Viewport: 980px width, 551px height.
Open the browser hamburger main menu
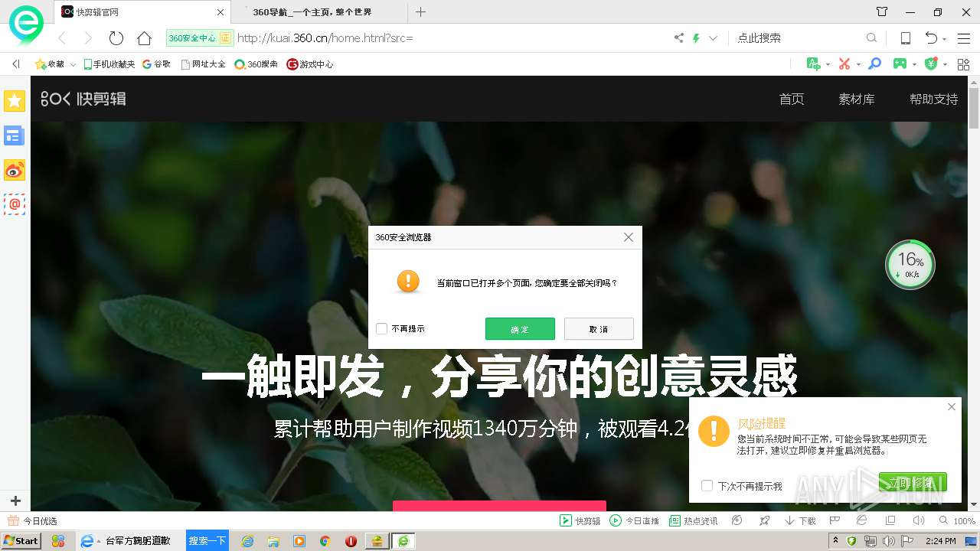pos(963,38)
